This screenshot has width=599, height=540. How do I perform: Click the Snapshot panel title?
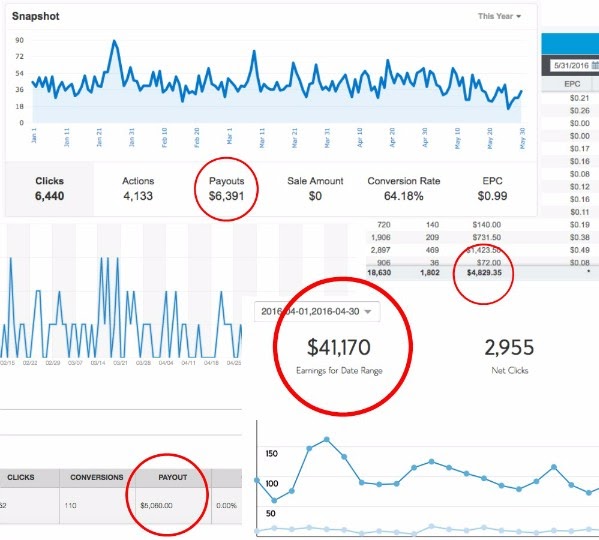36,16
